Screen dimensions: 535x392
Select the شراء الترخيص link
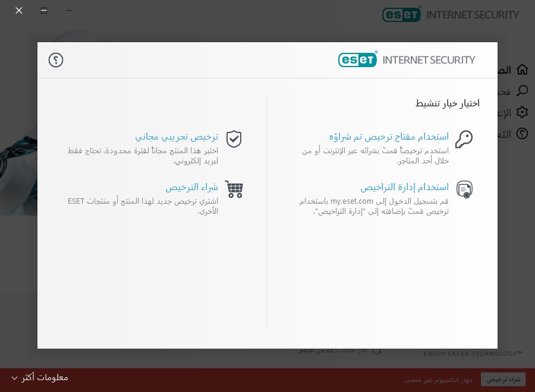(192, 187)
